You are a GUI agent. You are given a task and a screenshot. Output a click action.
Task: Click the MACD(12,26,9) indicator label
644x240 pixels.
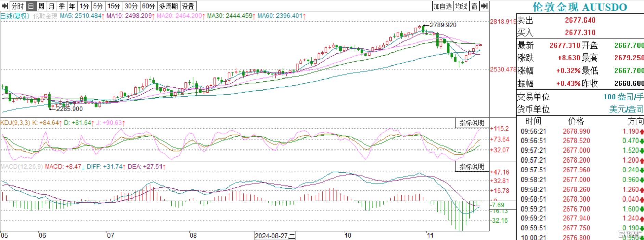[x=22, y=167]
